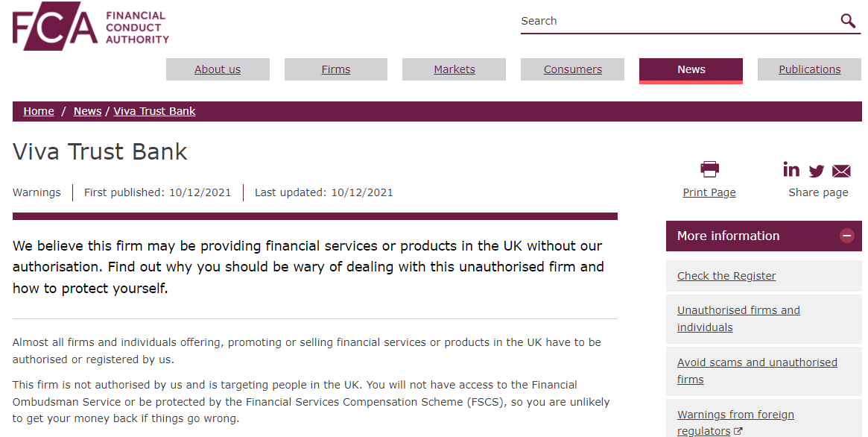
Task: Open the Consumers section
Action: click(572, 69)
